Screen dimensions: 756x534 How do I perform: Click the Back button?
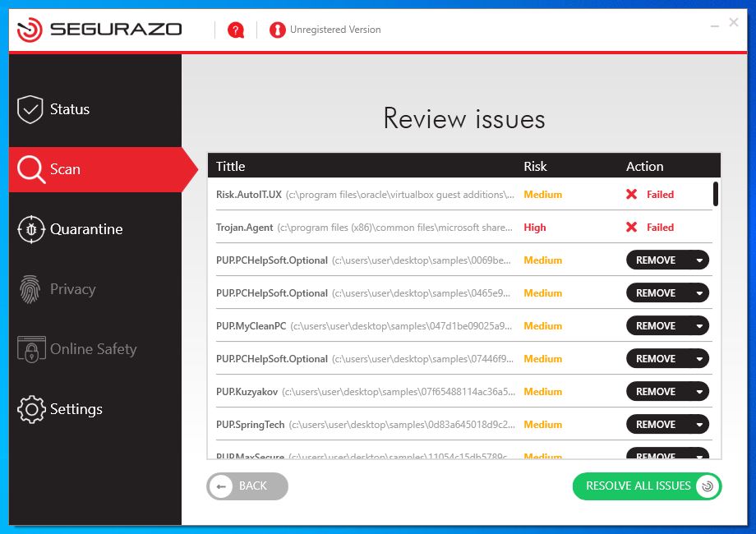pos(247,486)
